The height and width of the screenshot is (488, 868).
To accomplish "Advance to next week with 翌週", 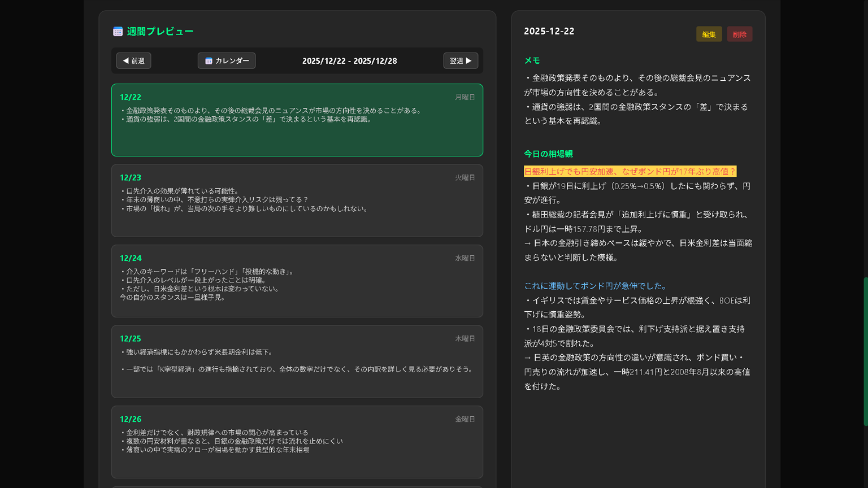I will click(x=461, y=60).
